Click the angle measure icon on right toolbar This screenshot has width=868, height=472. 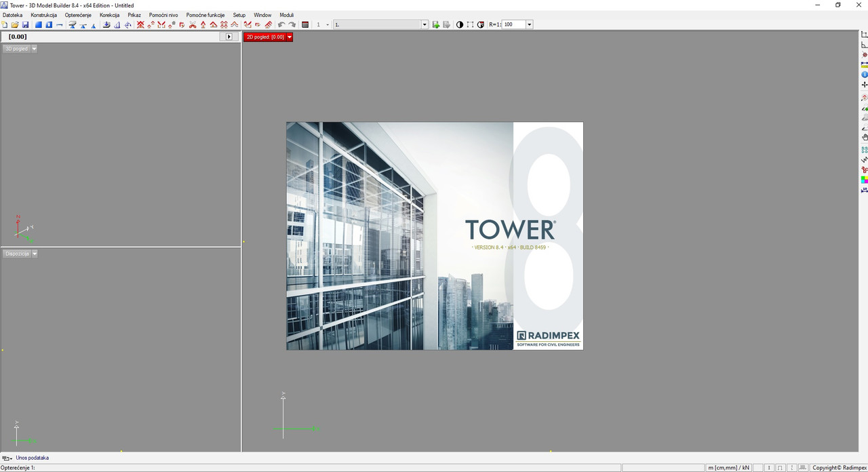865,45
